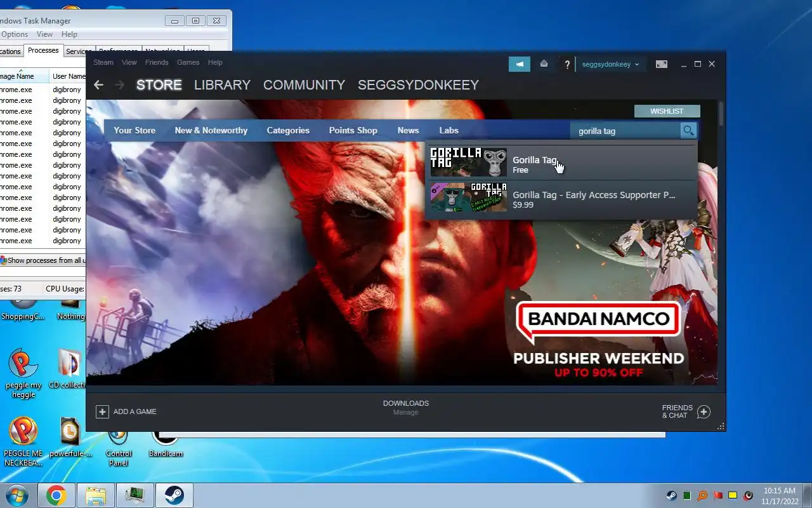Open 'peggle my heggle' desktop icon
Viewport: 812px width, 508px height.
(23, 373)
